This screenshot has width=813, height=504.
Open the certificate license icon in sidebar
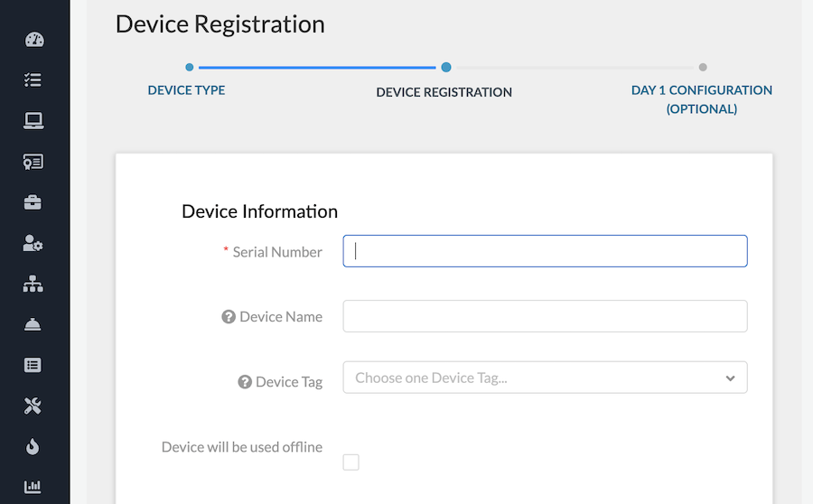(x=33, y=162)
